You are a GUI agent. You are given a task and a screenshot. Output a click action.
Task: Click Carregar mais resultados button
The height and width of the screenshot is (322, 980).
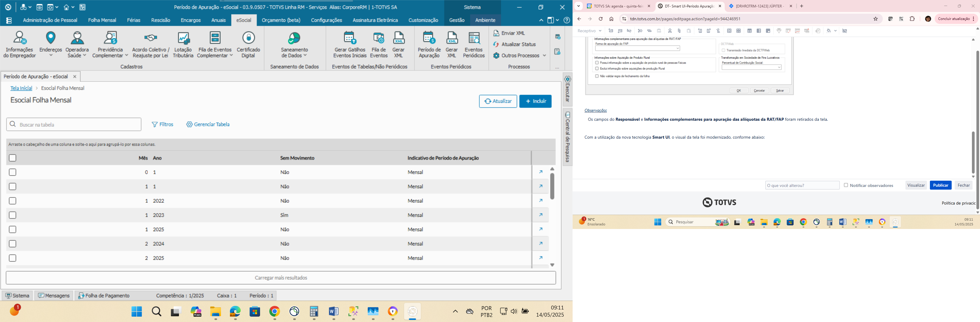tap(281, 278)
